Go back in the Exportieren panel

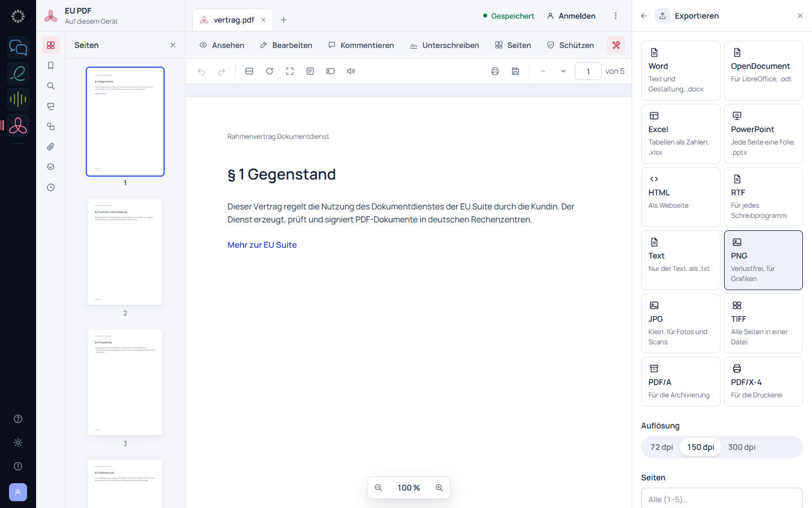pos(644,16)
